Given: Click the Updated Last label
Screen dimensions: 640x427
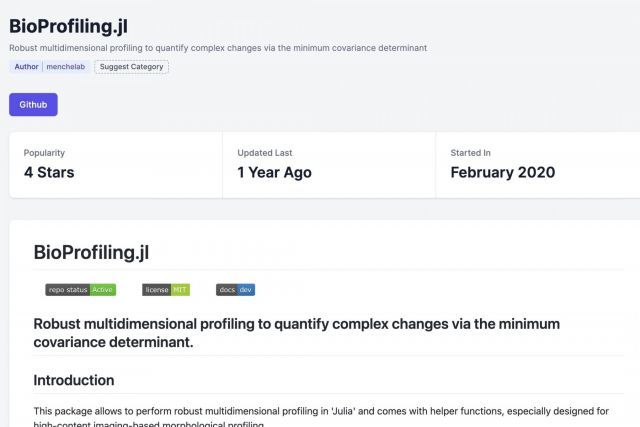Looking at the screenshot, I should (264, 153).
